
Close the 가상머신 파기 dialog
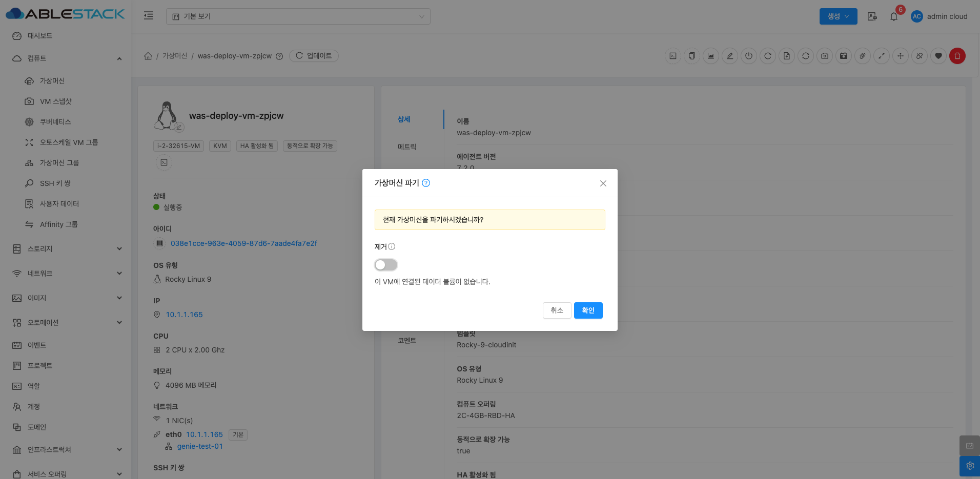(x=603, y=183)
